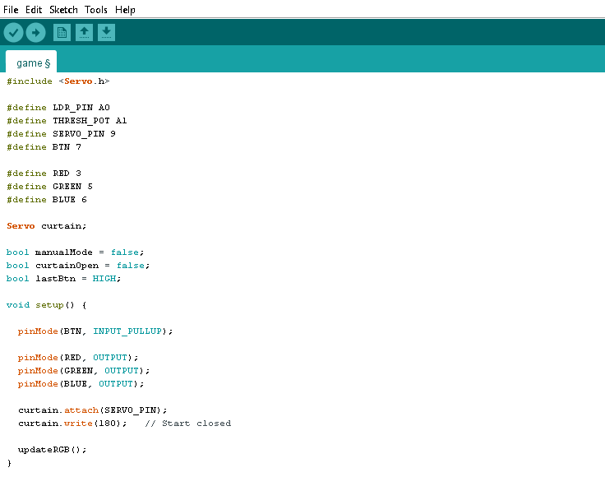Click the '#define GREEN 5' line
605x477 pixels.
click(x=49, y=186)
